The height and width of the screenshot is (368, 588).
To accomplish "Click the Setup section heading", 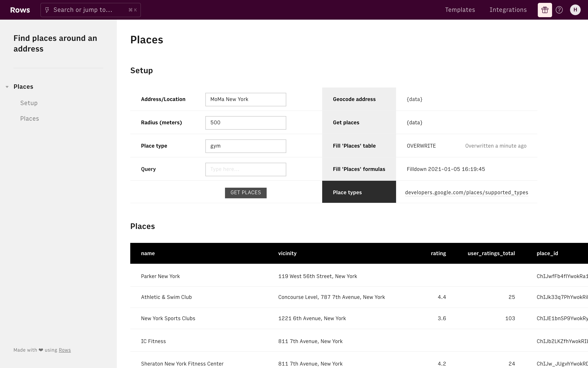I will pos(141,71).
